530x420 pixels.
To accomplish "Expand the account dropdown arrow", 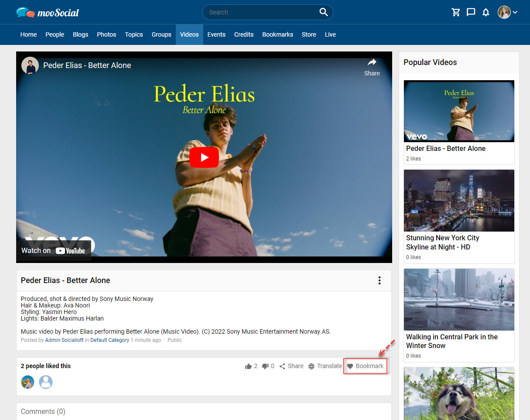I will tap(515, 12).
